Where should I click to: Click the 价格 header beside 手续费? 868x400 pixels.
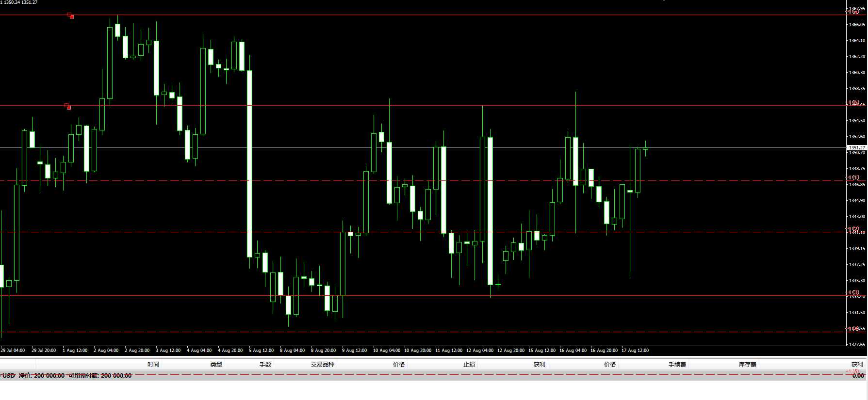610,365
